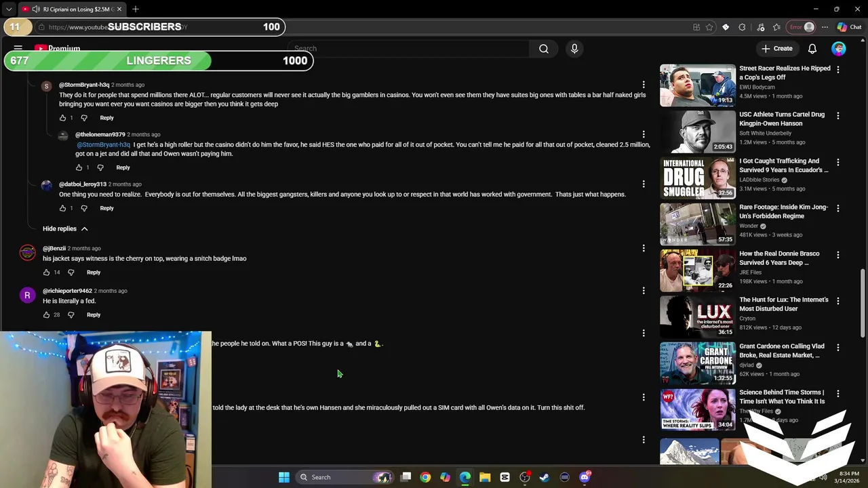The width and height of the screenshot is (868, 488).
Task: Open the tab actions dropdown arrow
Action: (8, 9)
